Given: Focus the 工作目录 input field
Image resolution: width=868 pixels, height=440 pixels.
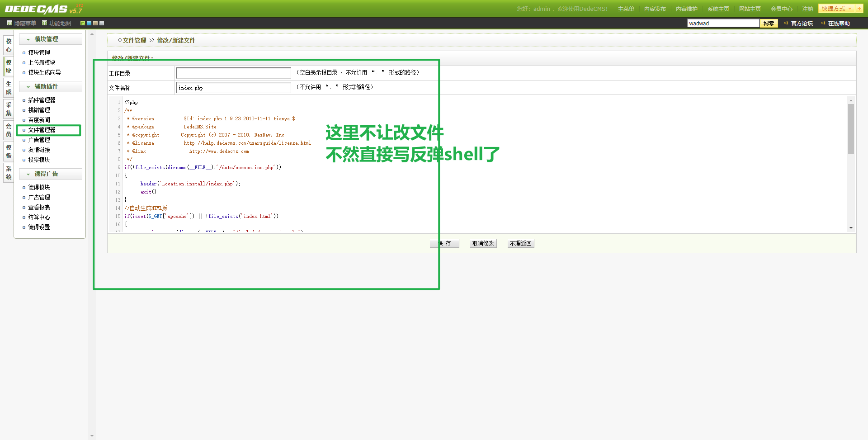Looking at the screenshot, I should point(233,73).
